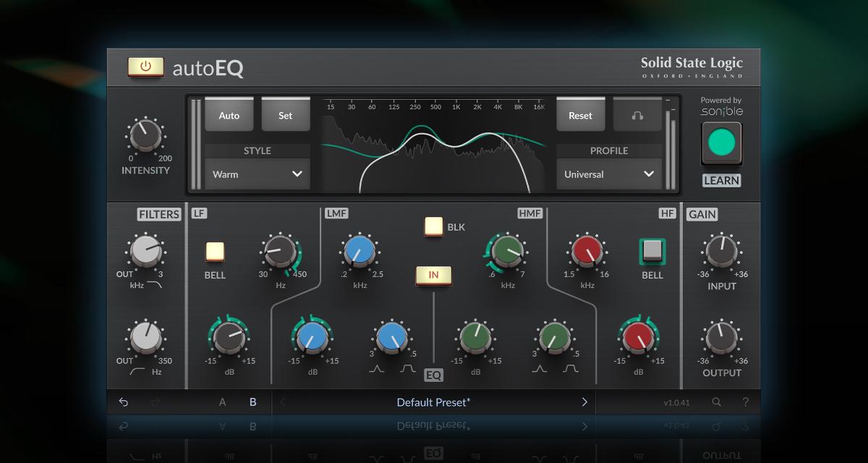
Task: Select the B comparison slot
Action: (252, 402)
